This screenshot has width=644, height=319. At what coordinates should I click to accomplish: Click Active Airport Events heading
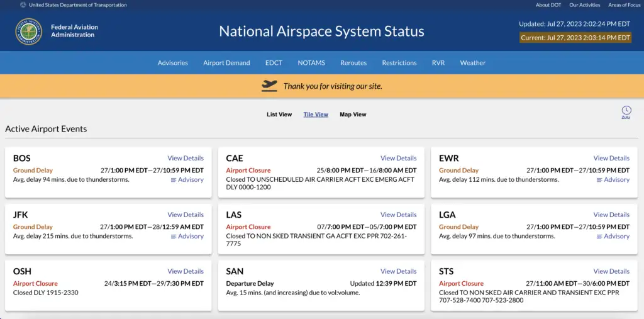[x=46, y=129]
